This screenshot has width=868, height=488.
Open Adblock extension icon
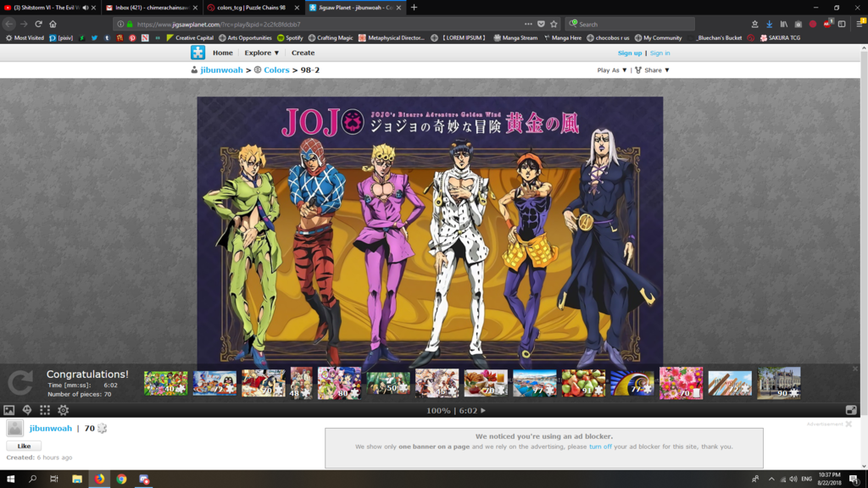[827, 24]
